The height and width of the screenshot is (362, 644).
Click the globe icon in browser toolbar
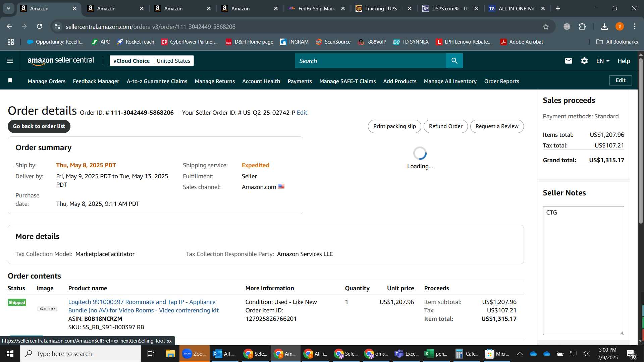coord(567,26)
